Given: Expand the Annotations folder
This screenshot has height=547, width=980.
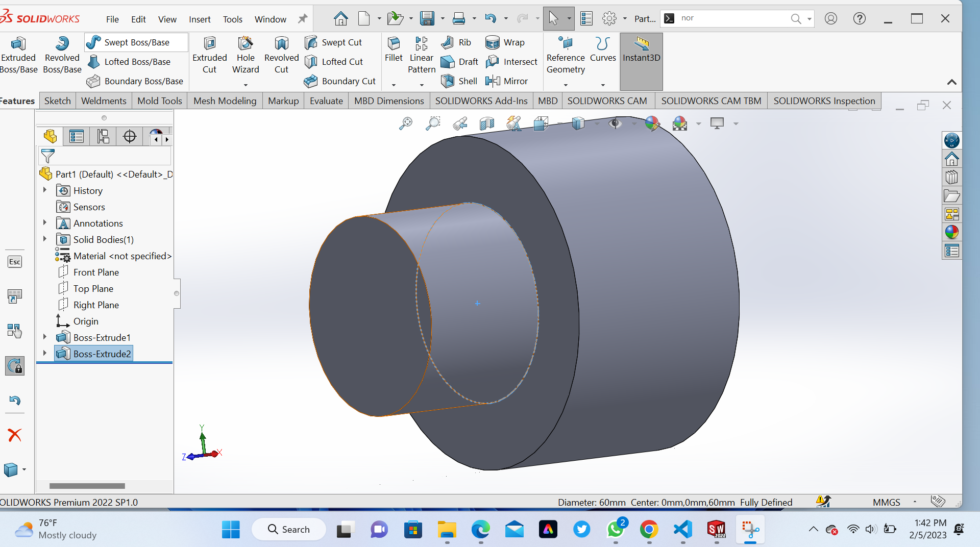Looking at the screenshot, I should (x=45, y=222).
